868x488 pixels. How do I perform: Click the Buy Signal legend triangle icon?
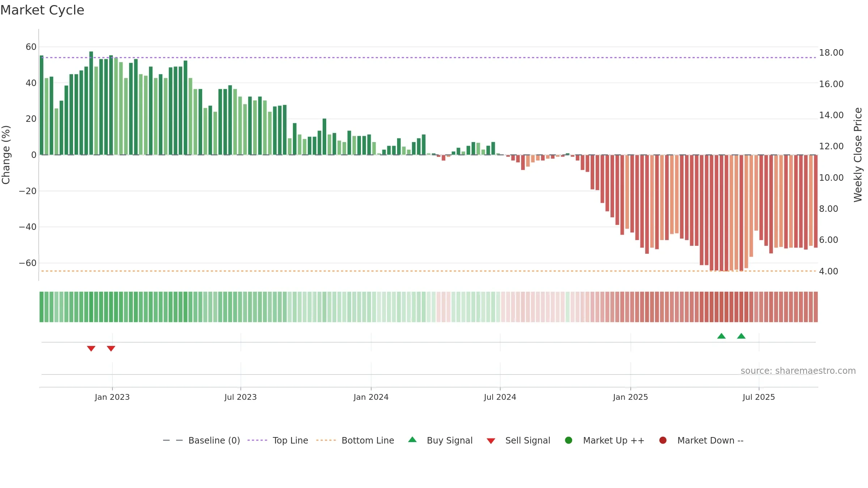412,440
